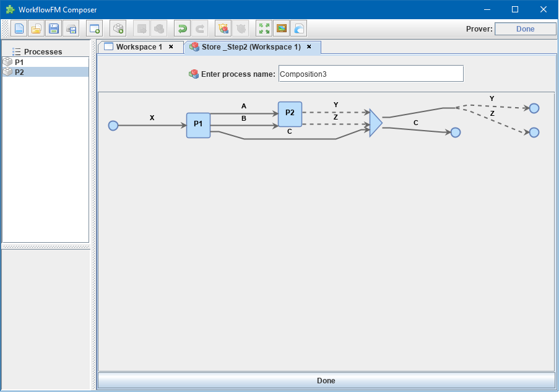Click the Done bar below the canvas
The width and height of the screenshot is (559, 392).
tap(326, 380)
